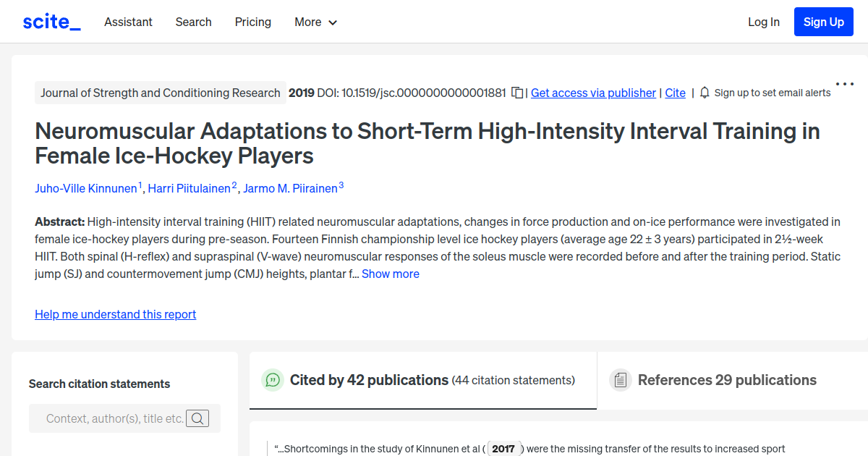The image size is (868, 456).
Task: Click the blue Sign Up button
Action: click(823, 21)
